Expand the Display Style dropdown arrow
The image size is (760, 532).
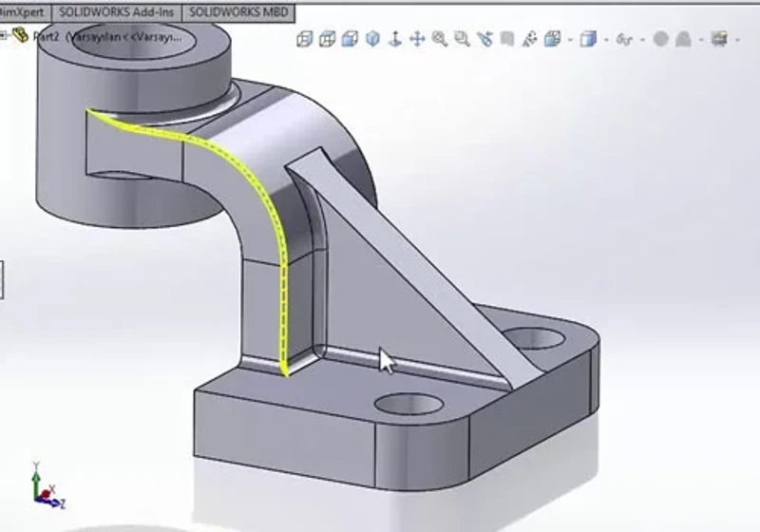606,39
